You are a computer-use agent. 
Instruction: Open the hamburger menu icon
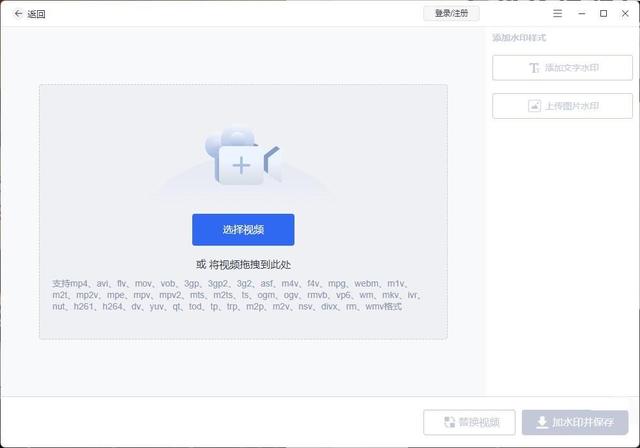point(557,13)
